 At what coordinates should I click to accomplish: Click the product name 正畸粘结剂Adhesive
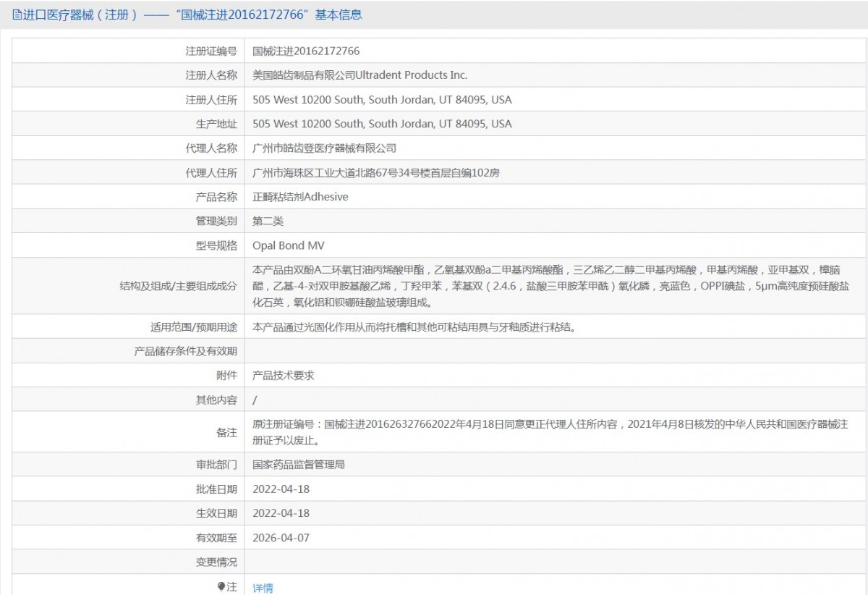coord(299,196)
